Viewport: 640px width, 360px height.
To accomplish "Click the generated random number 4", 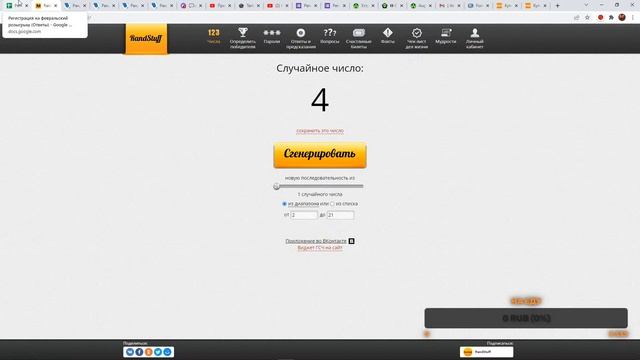I will pos(320,100).
